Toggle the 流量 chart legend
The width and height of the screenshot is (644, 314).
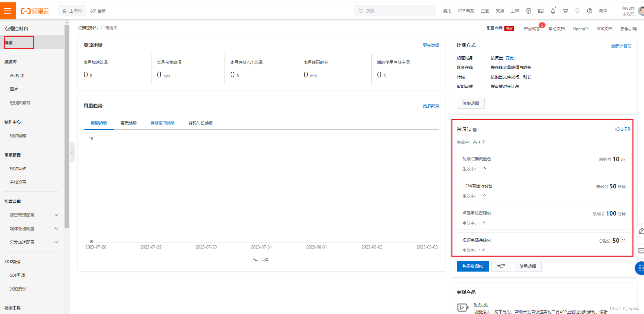tap(261, 260)
